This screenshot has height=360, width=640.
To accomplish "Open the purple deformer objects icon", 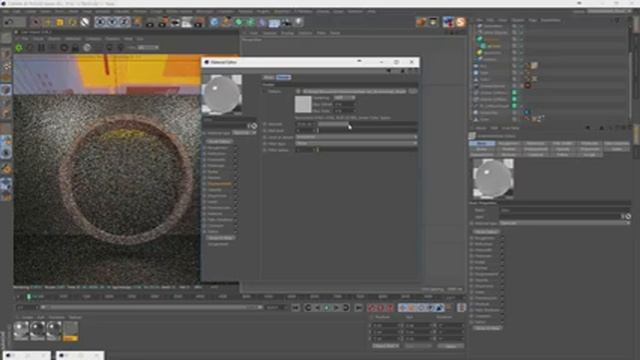I will (262, 22).
